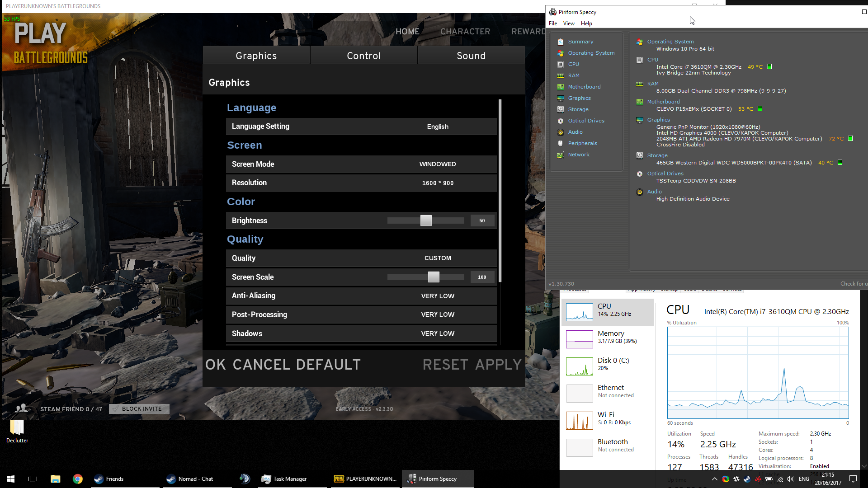Open Wi-Fi network icon in system tray
This screenshot has height=488, width=868.
pyautogui.click(x=780, y=479)
